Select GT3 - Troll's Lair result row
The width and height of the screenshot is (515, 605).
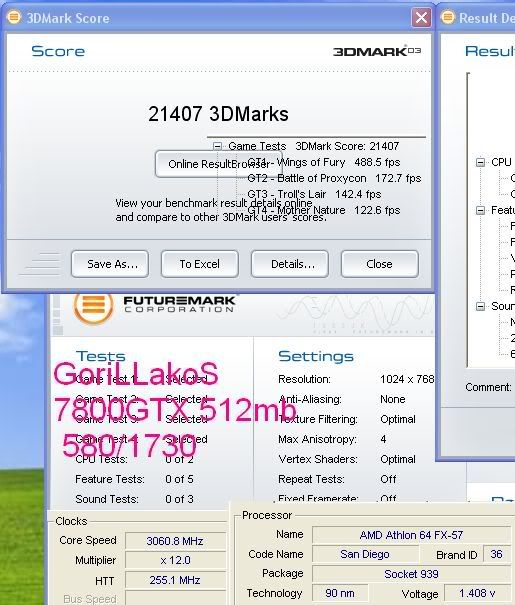[x=314, y=194]
